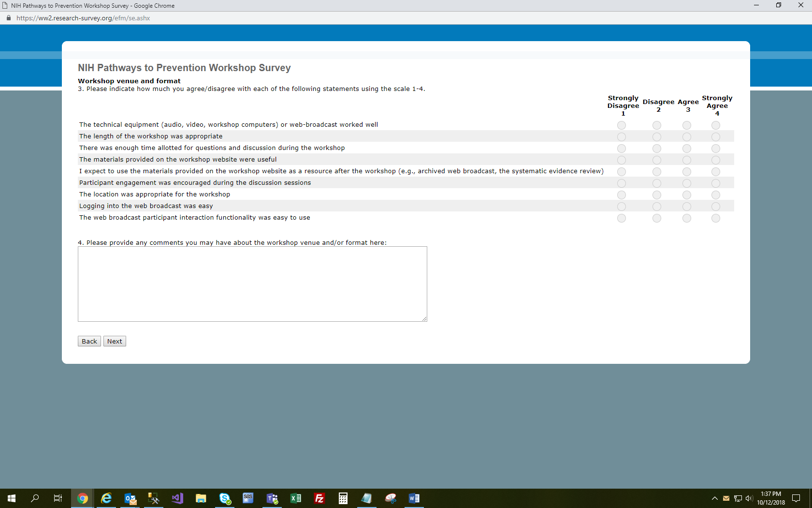812x508 pixels.
Task: Click the Outlook taskbar icon
Action: tap(130, 498)
